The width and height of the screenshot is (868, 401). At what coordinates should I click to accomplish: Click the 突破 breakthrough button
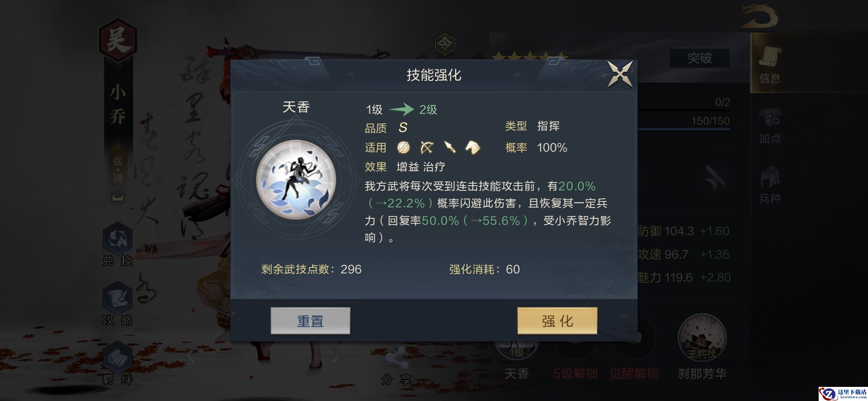pyautogui.click(x=700, y=58)
